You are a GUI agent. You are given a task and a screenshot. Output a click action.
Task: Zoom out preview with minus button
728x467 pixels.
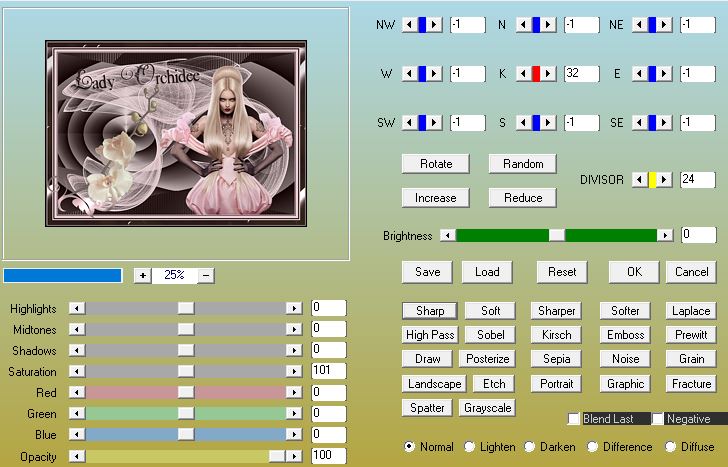pyautogui.click(x=206, y=276)
